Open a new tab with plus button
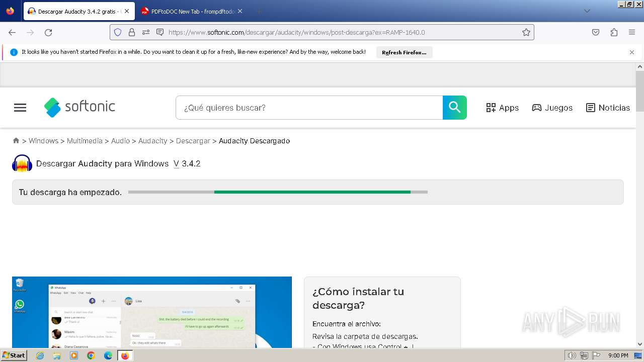 click(x=259, y=11)
